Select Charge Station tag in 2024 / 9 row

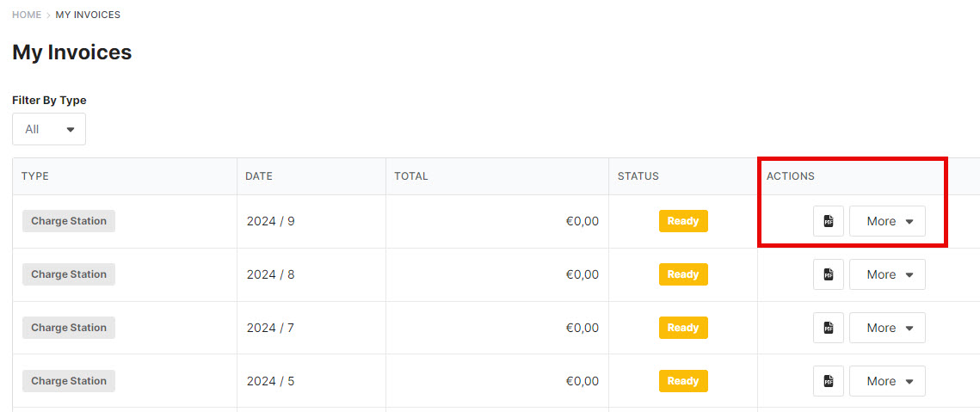tap(69, 221)
